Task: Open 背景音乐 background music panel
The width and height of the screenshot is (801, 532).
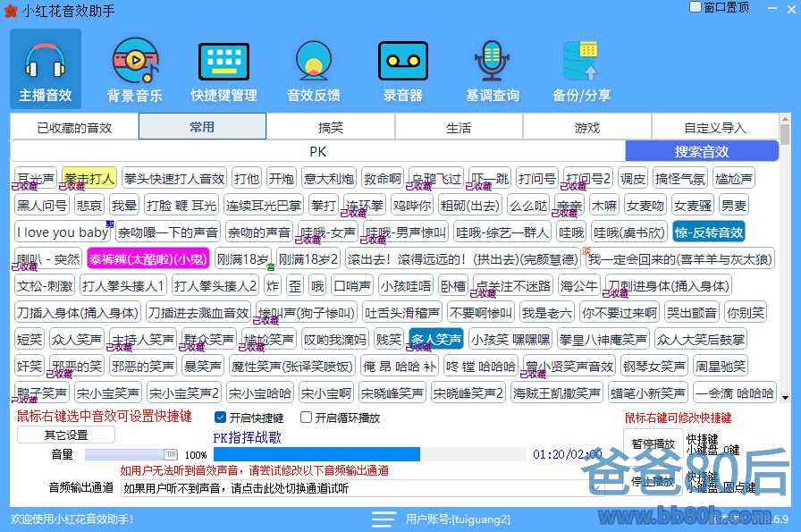Action: tap(135, 69)
